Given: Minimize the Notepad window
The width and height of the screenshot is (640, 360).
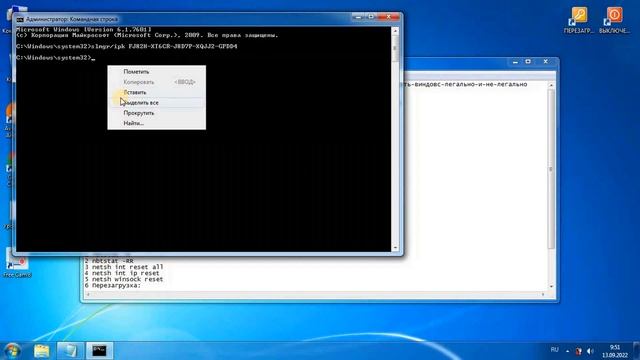Looking at the screenshot, I should click(515, 62).
